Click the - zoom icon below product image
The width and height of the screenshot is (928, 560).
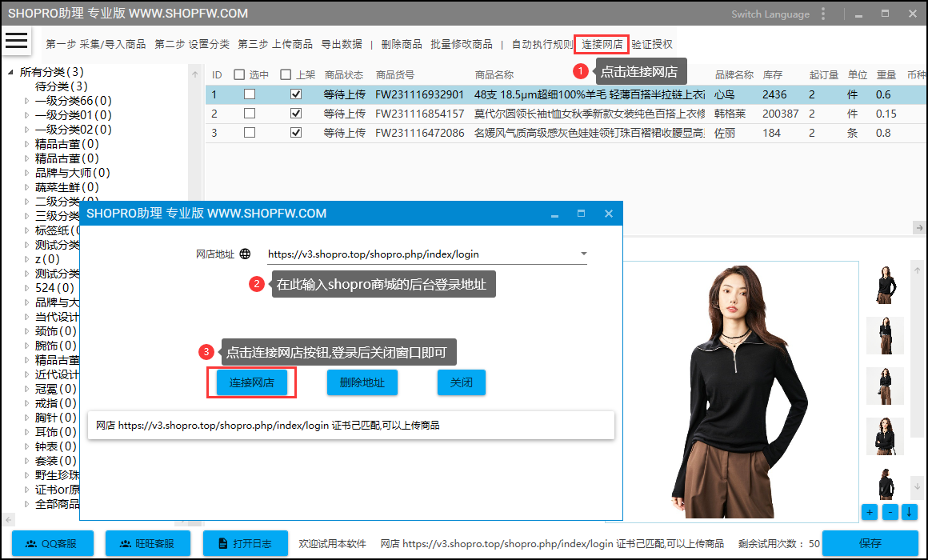(890, 512)
